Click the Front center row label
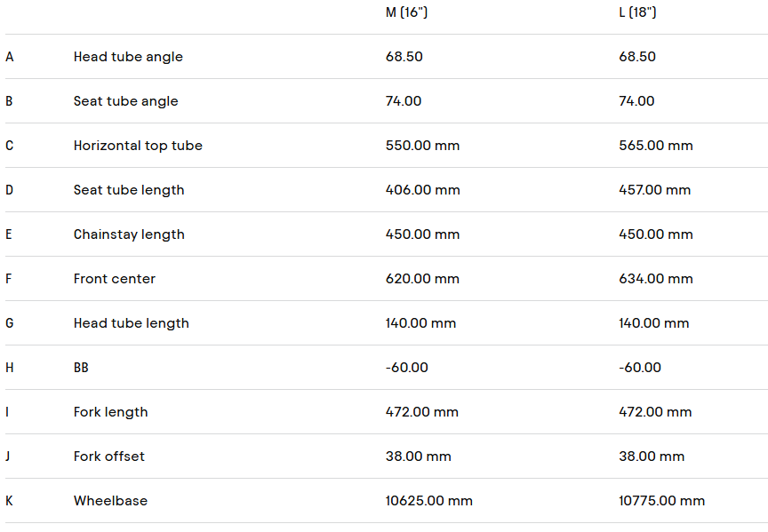768x532 pixels. coord(115,279)
